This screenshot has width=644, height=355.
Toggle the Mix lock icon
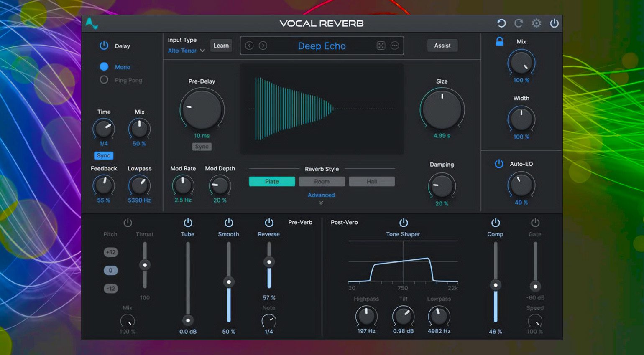(x=499, y=41)
